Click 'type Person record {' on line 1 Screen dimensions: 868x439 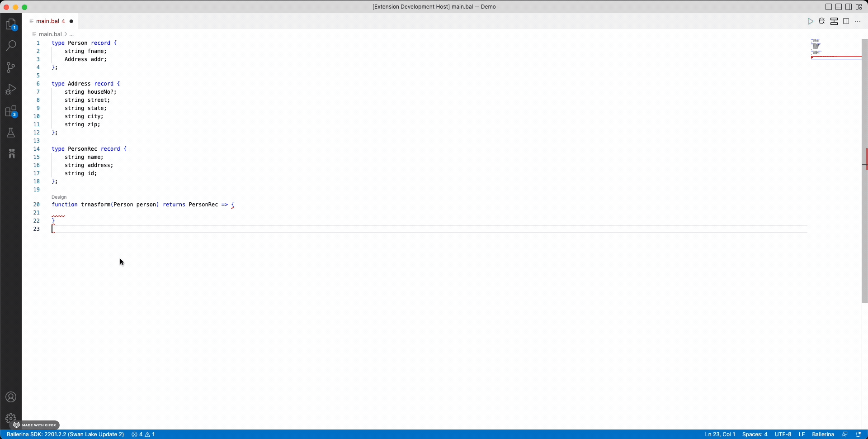tap(84, 43)
